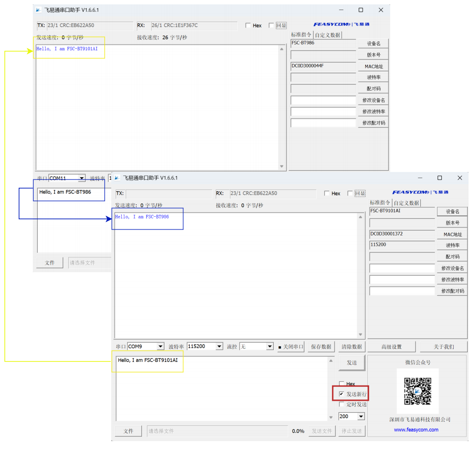Screen dimensions: 476x449
Task: Open the COM9 serial port dropdown
Action: coord(160,347)
